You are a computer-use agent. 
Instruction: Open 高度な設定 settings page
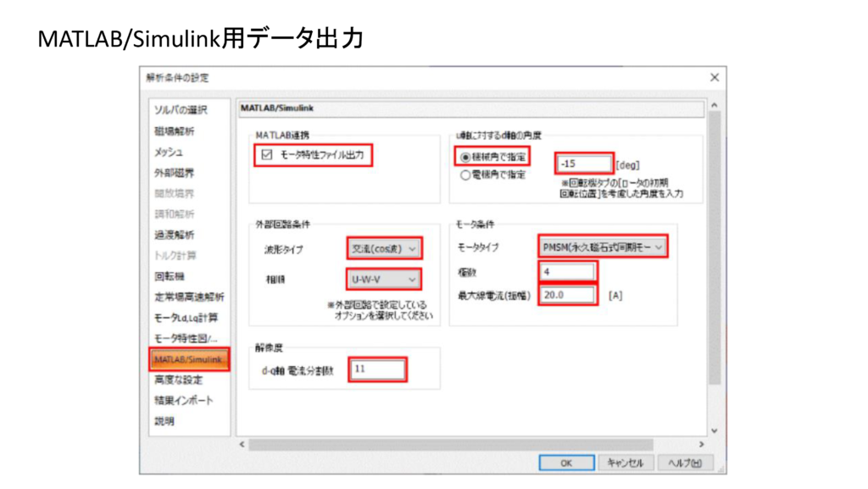pyautogui.click(x=178, y=380)
